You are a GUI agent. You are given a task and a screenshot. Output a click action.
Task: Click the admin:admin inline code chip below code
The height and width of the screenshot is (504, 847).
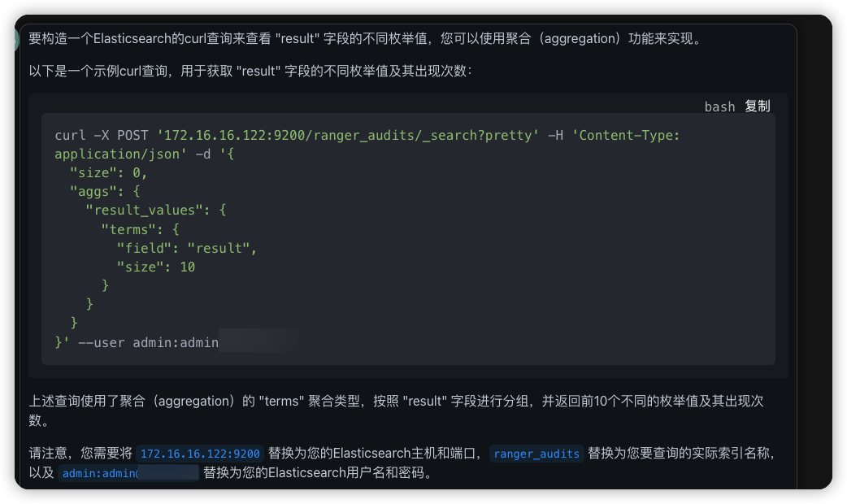(x=128, y=473)
